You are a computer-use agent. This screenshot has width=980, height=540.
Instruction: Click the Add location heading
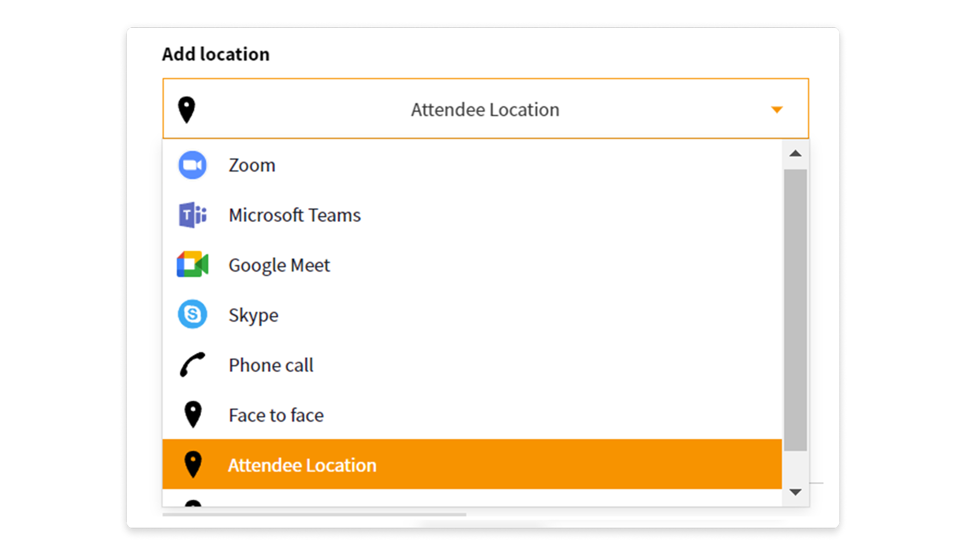215,54
